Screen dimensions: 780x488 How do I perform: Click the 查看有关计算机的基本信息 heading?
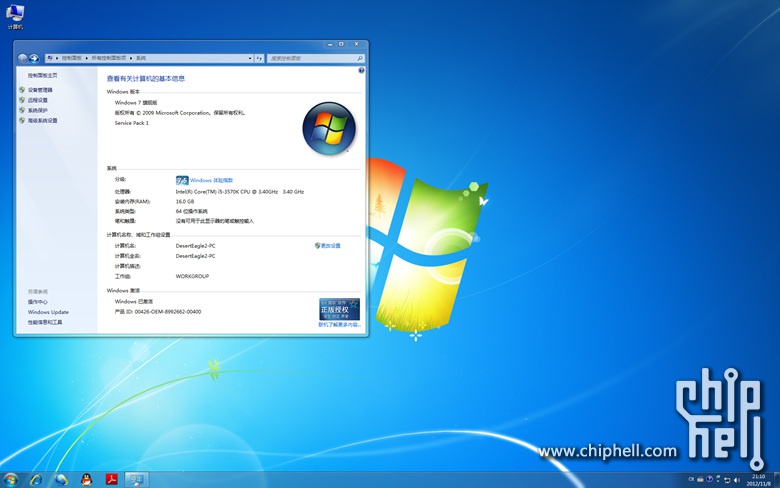(146, 79)
